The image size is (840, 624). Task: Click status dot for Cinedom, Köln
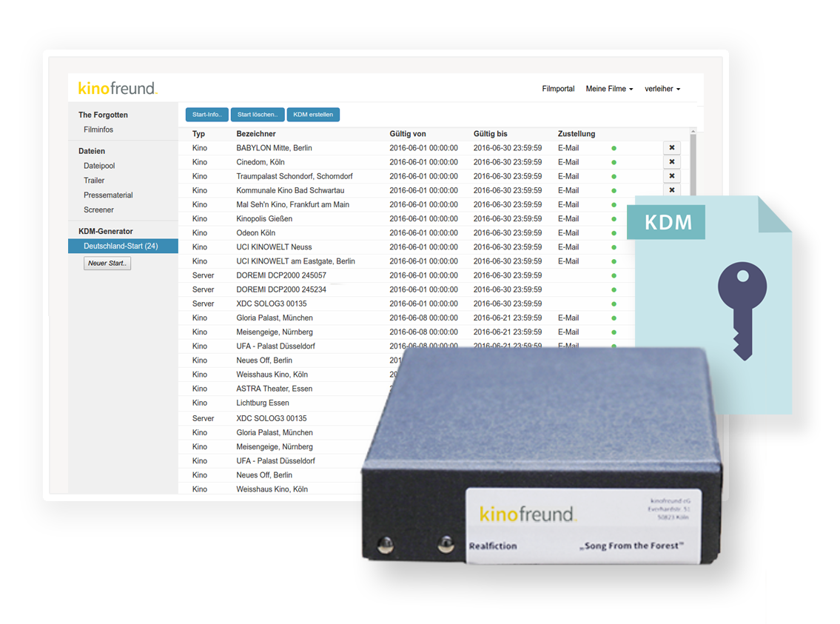point(614,162)
